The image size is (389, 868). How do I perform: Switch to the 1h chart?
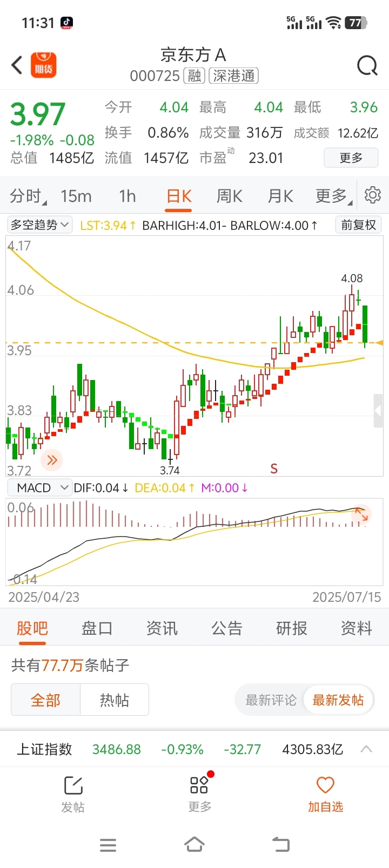(x=128, y=196)
